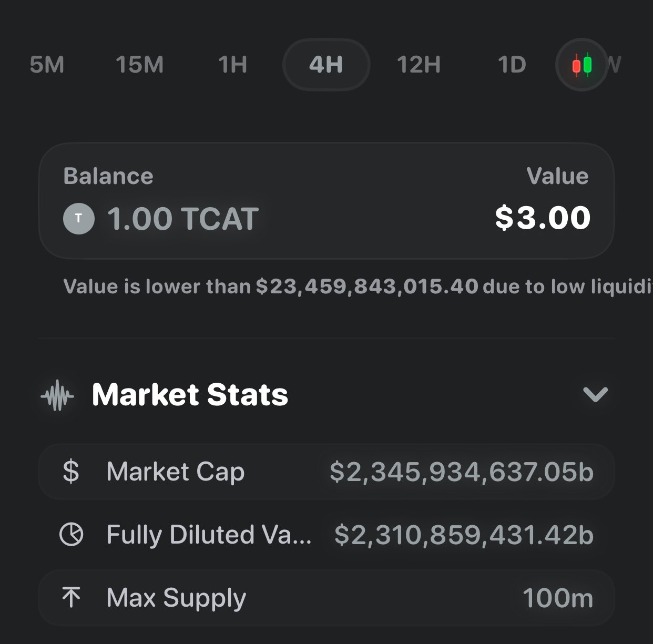Switch chart to 1H interval

(x=232, y=65)
